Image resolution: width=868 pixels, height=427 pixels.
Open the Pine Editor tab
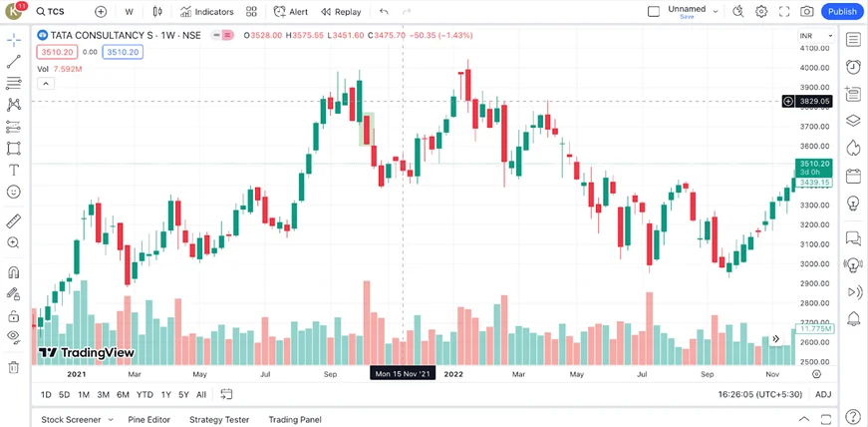tap(148, 420)
